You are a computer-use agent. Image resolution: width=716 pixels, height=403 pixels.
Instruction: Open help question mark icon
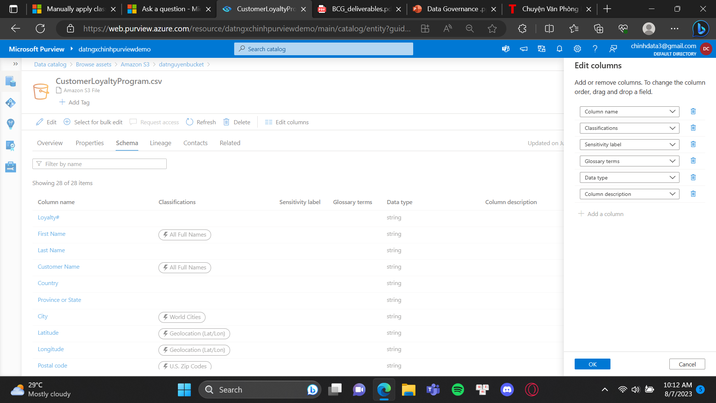595,49
